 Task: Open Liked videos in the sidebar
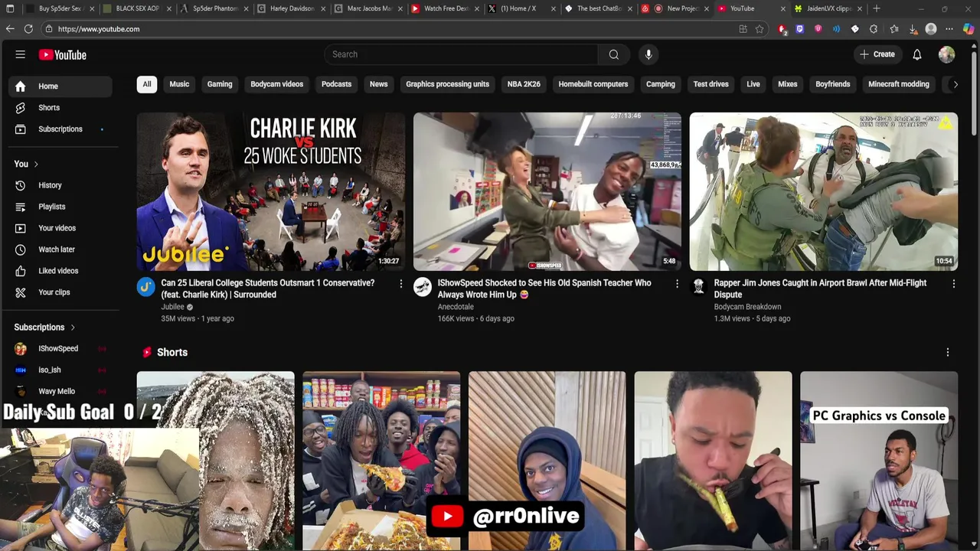pos(60,271)
